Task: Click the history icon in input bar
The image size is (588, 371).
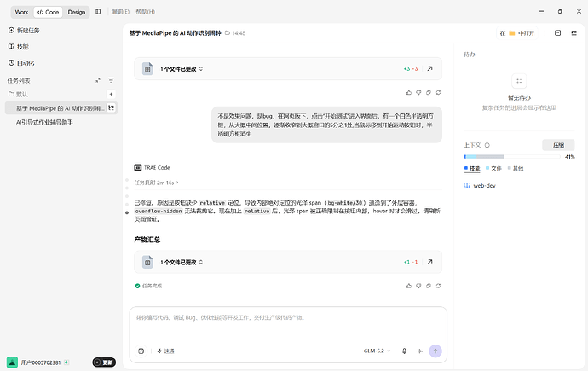Action: tap(141, 351)
